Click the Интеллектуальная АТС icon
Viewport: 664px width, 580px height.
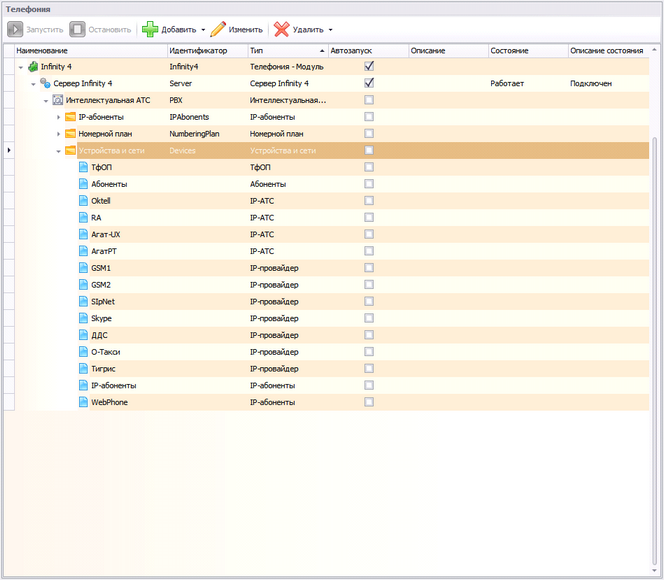pos(58,100)
